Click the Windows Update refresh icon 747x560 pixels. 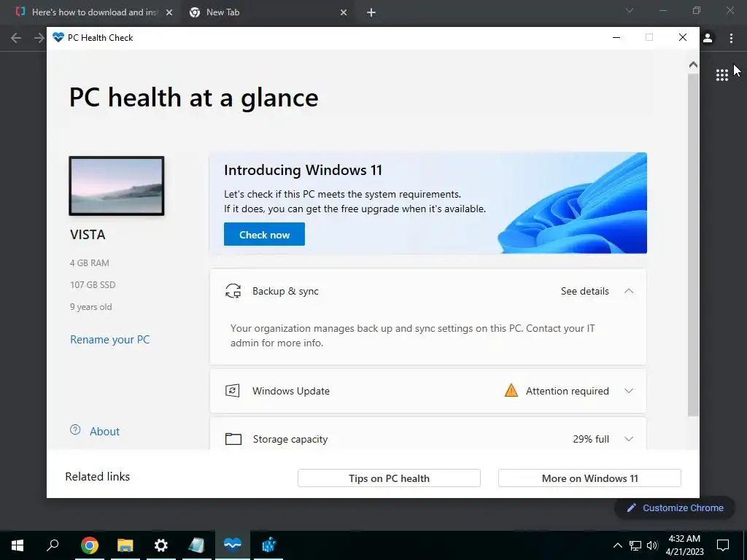point(232,391)
